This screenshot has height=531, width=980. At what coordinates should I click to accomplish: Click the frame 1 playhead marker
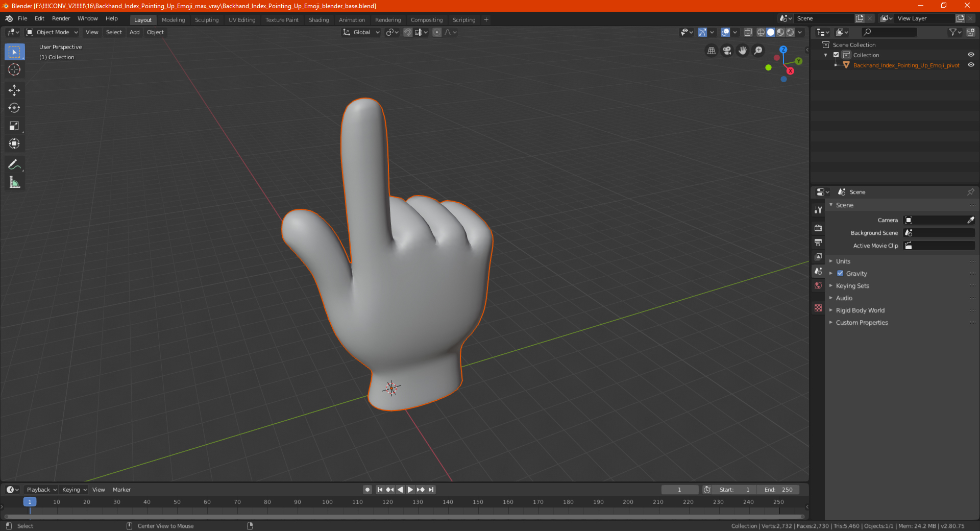pos(30,502)
